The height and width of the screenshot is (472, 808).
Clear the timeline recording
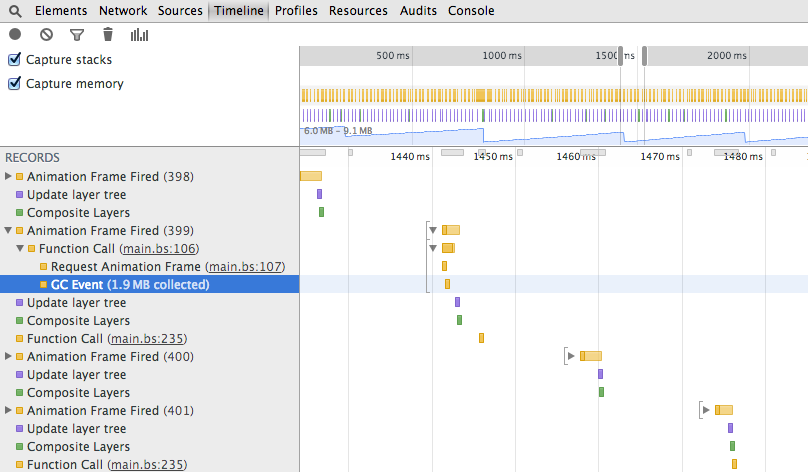pyautogui.click(x=46, y=34)
